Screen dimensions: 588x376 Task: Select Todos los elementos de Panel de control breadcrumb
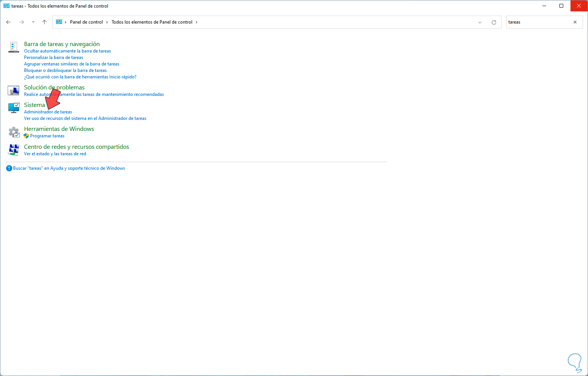(x=152, y=22)
